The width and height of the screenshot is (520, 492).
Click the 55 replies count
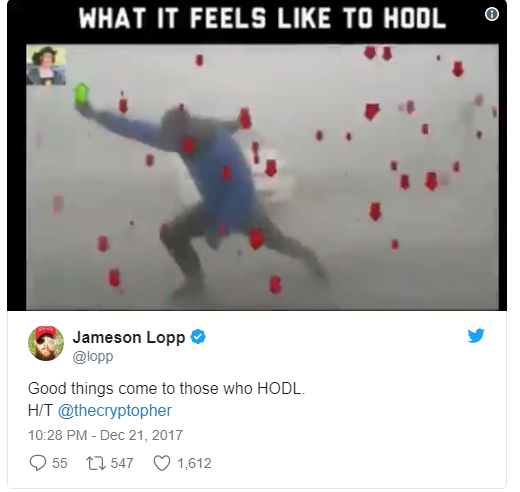point(60,463)
